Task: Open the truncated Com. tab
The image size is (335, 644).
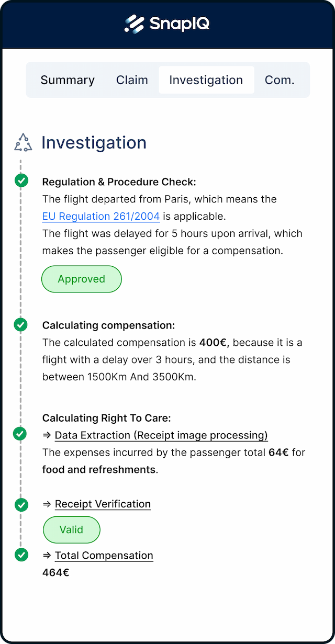Action: [280, 80]
